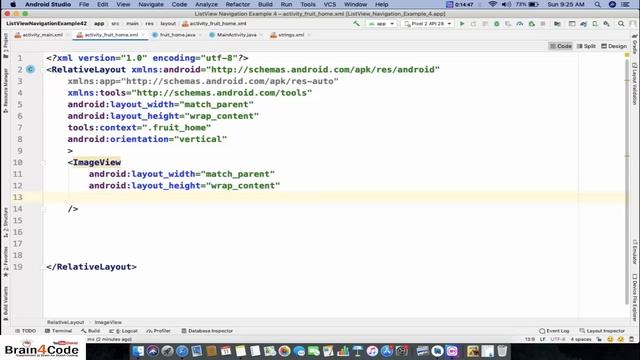Switch to Split view mode
This screenshot has width=640, height=360.
click(x=586, y=46)
